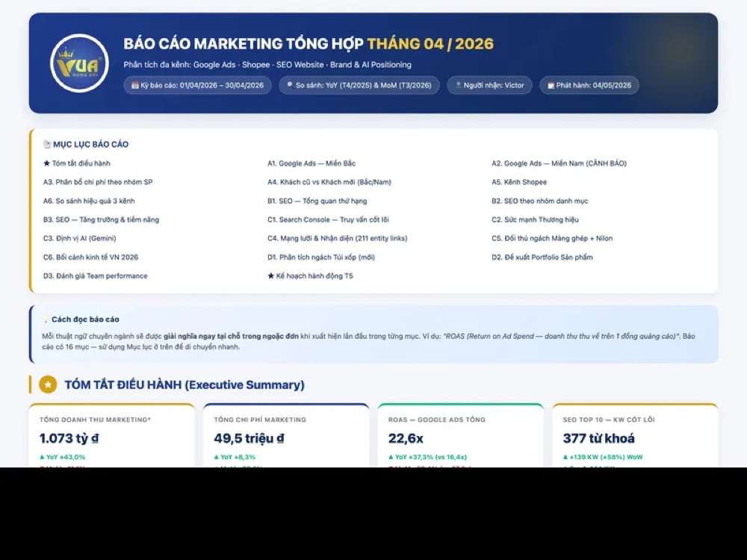
Task: Click the 377 từ khoá value
Action: [x=598, y=438]
